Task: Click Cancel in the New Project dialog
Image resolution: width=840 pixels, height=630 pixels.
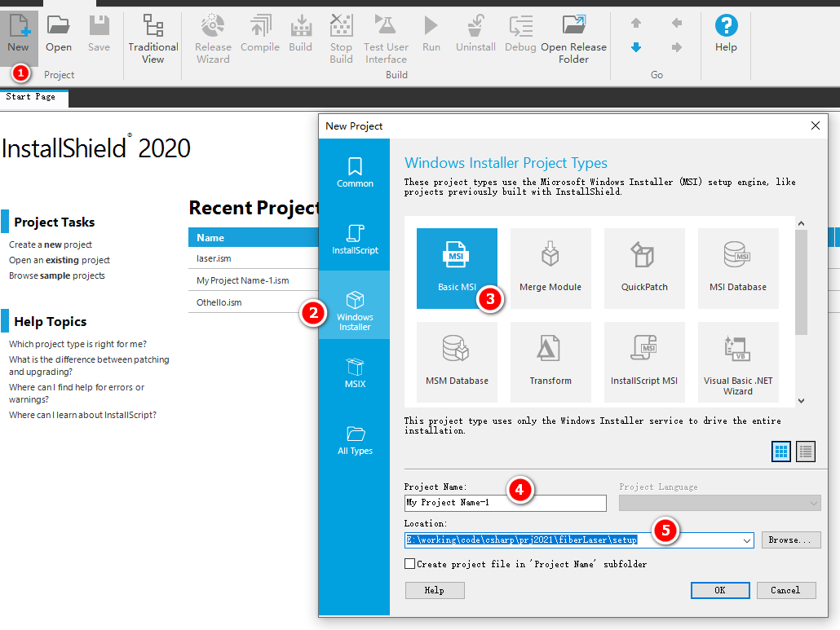Action: [x=786, y=590]
